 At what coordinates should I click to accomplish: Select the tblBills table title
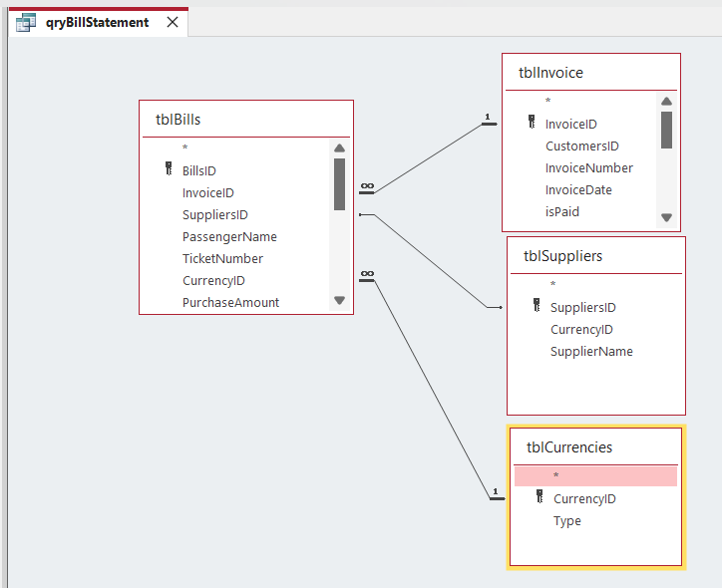[x=178, y=120]
